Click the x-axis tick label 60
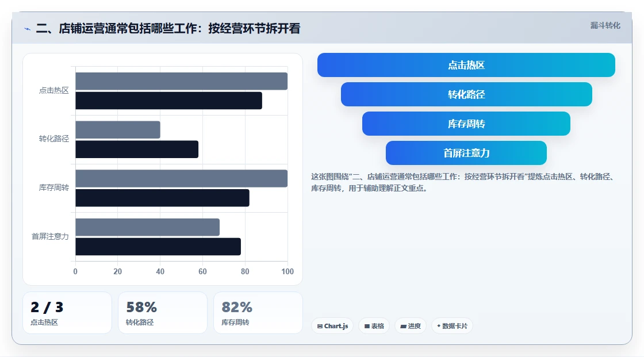The width and height of the screenshot is (644, 357). click(202, 271)
